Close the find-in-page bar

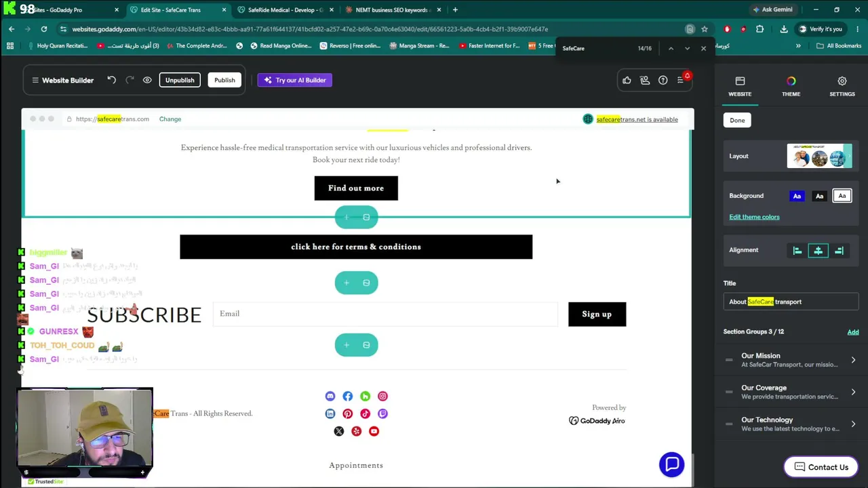[703, 48]
